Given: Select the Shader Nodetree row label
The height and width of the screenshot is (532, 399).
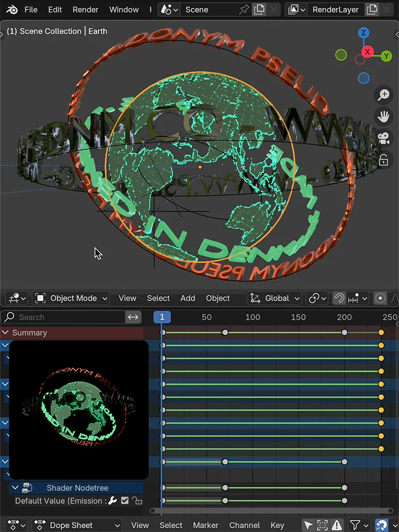Looking at the screenshot, I should coord(77,488).
